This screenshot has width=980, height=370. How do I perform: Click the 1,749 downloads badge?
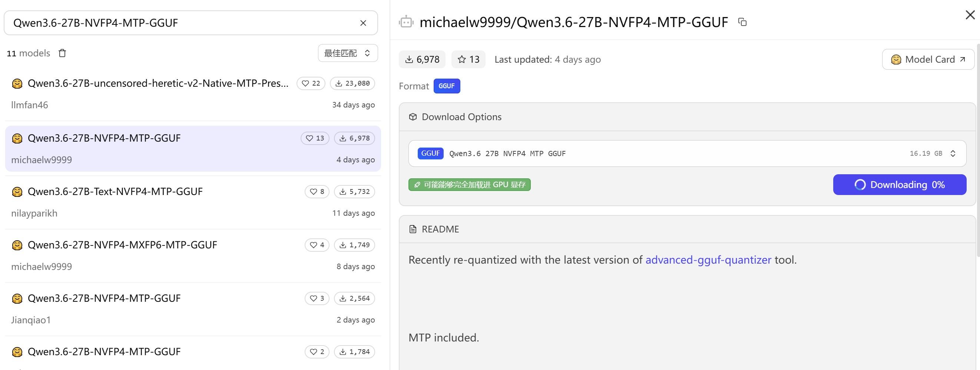(354, 245)
